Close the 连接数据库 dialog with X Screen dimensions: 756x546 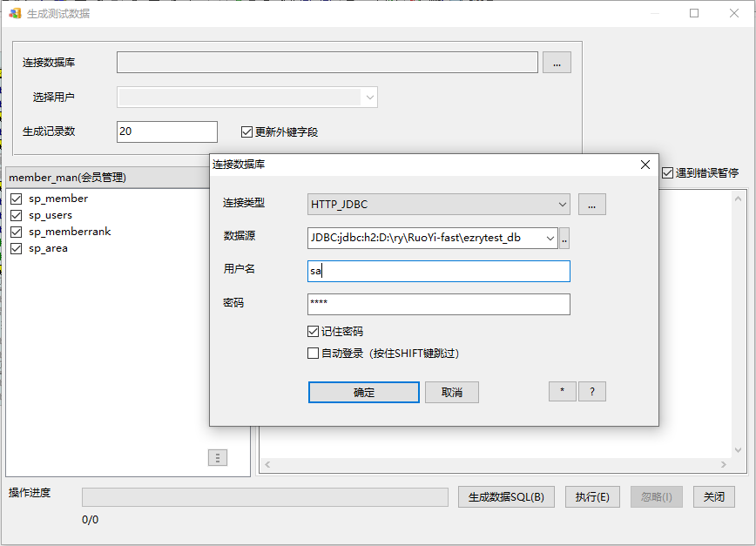(x=645, y=165)
